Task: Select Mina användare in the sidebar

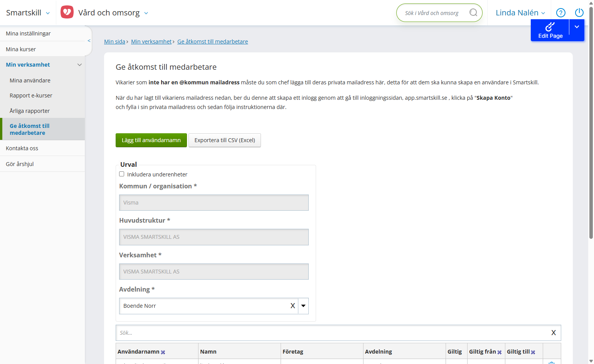Action: click(x=42, y=81)
